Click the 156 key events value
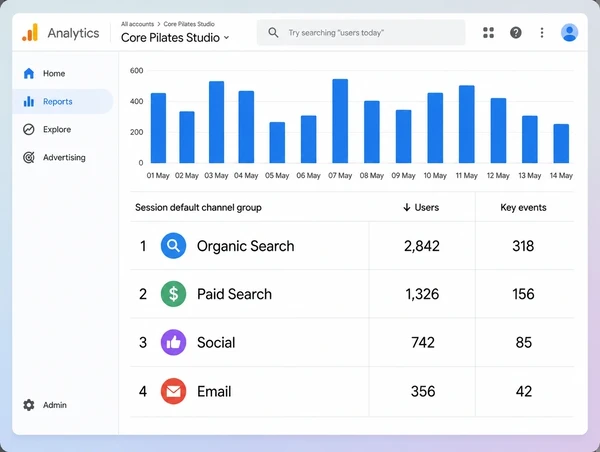The width and height of the screenshot is (600, 452). point(523,294)
